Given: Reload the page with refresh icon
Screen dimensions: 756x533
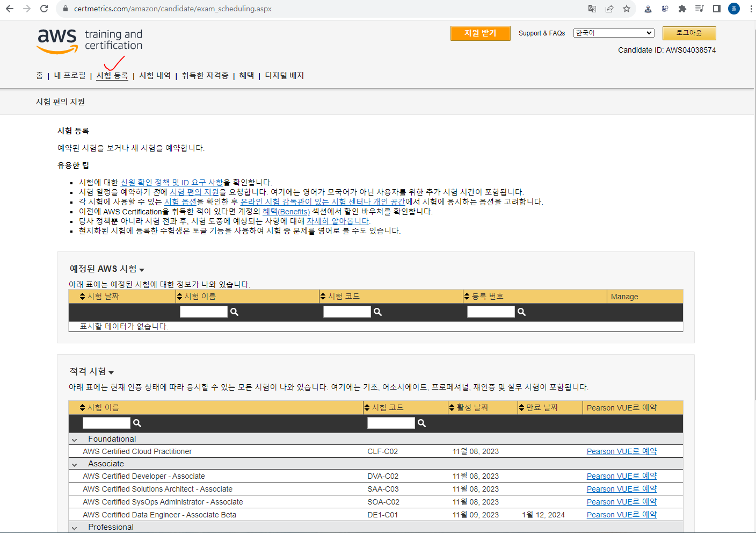Looking at the screenshot, I should tap(44, 9).
